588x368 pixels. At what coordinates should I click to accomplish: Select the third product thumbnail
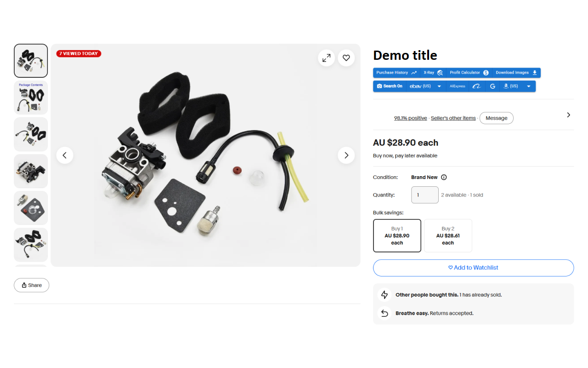(31, 134)
